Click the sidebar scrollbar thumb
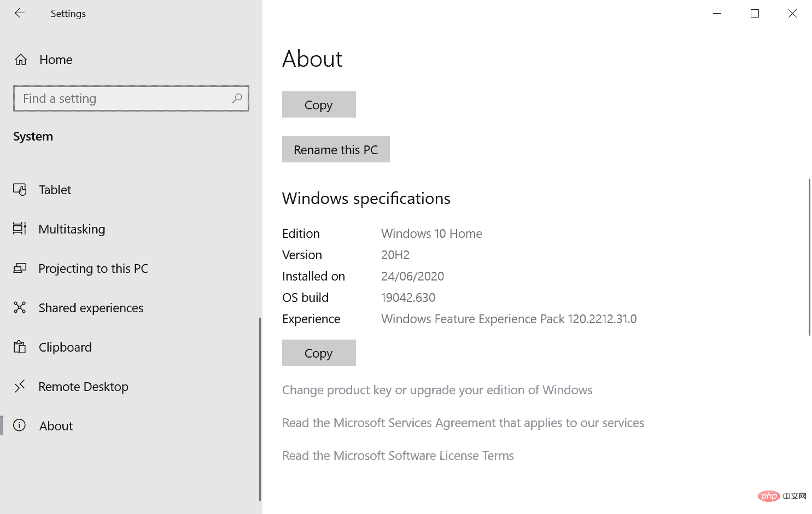The height and width of the screenshot is (514, 812). (260, 409)
